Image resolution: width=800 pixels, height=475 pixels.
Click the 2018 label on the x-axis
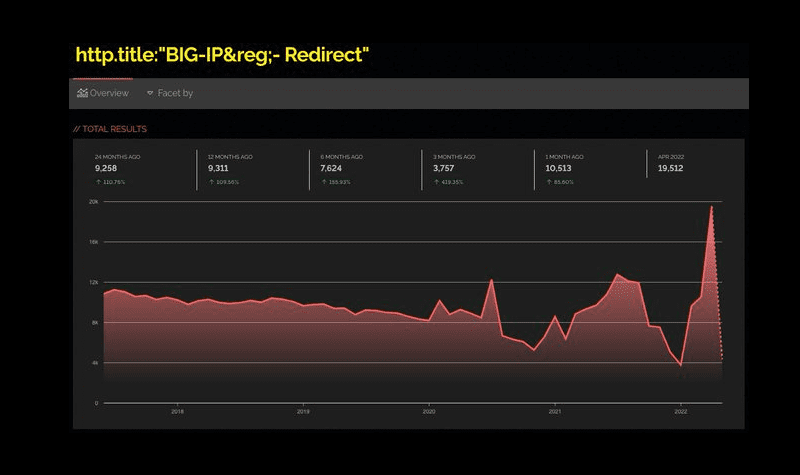177,411
